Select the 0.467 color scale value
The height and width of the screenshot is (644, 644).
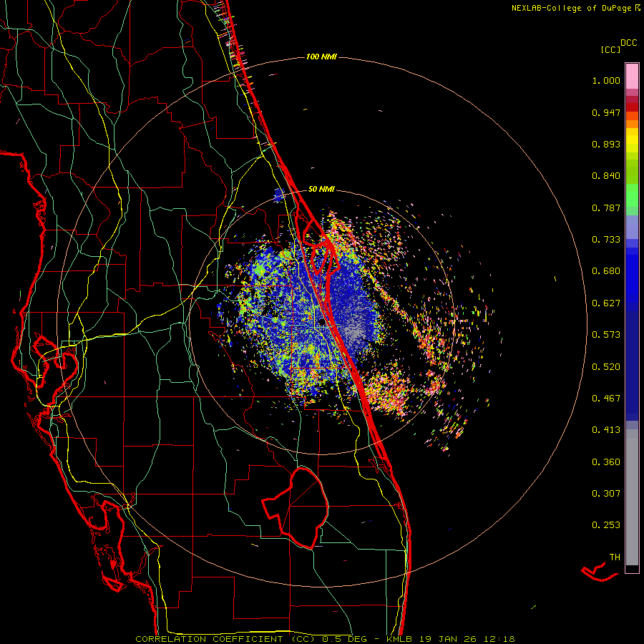tap(606, 399)
